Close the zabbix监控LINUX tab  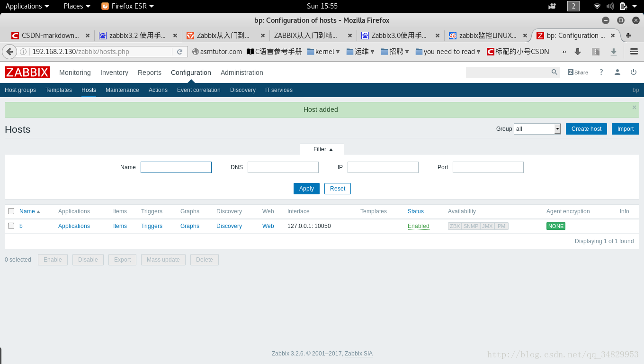pyautogui.click(x=525, y=36)
